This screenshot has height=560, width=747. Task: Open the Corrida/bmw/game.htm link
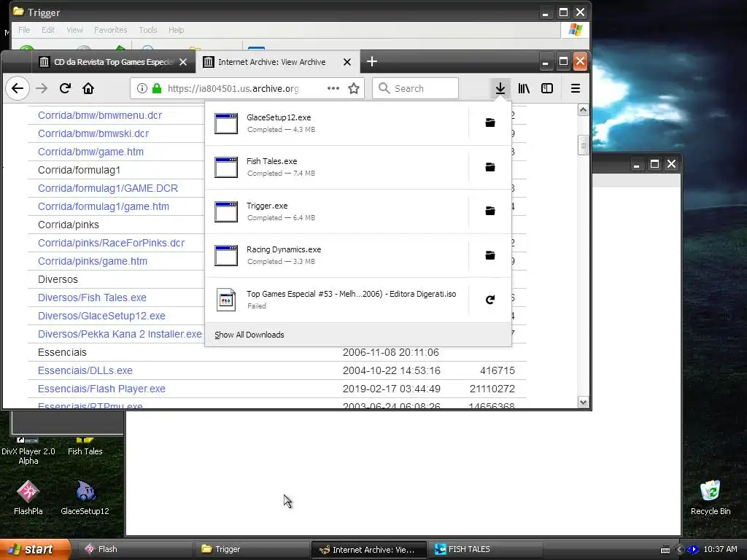click(90, 152)
